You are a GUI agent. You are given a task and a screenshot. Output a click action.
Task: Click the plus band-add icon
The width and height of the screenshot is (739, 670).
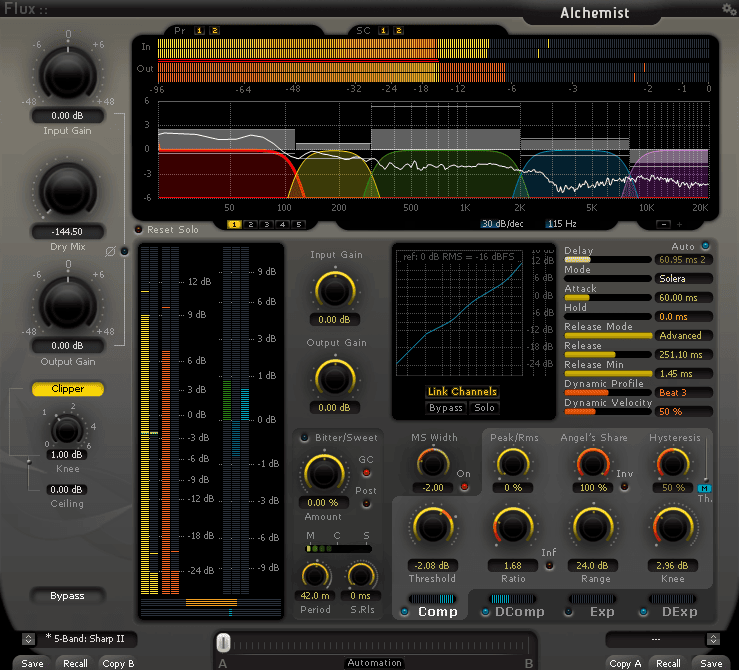coord(680,224)
